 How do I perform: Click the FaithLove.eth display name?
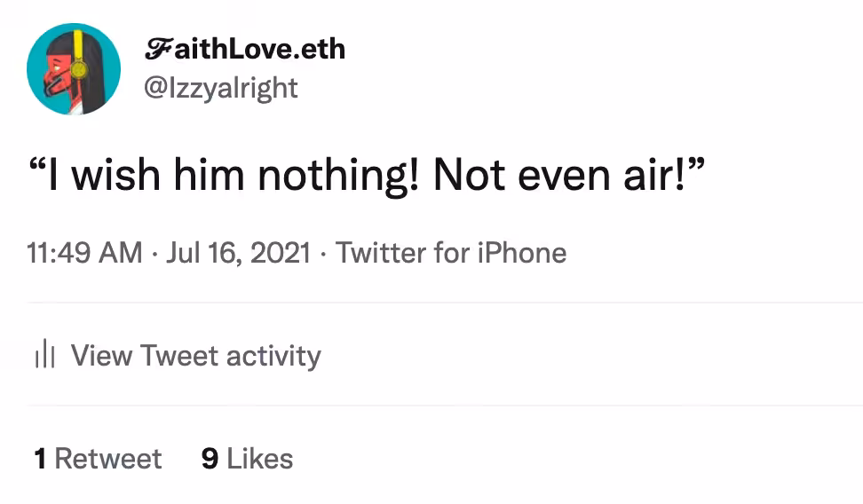click(x=245, y=49)
